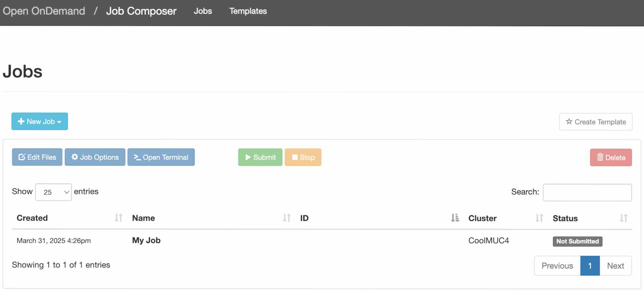
Task: Open the Show entries count dropdown
Action: [53, 192]
